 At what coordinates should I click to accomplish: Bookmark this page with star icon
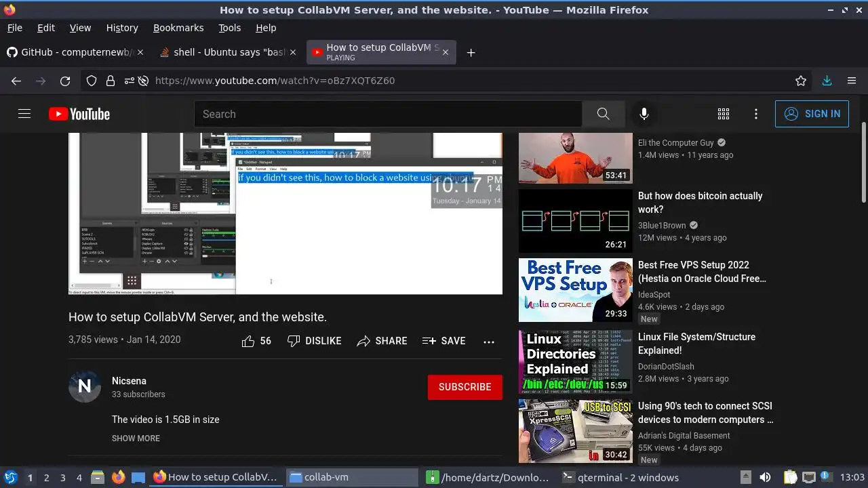pos(801,81)
